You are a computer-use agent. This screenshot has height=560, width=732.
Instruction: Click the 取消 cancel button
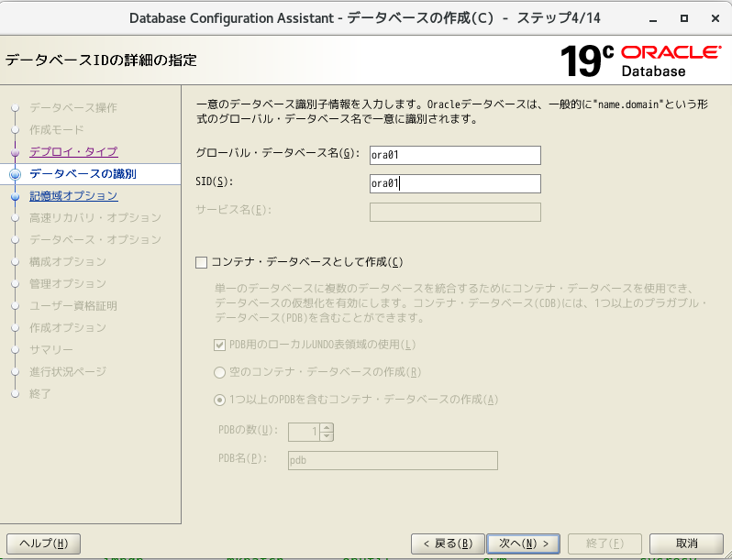click(686, 544)
